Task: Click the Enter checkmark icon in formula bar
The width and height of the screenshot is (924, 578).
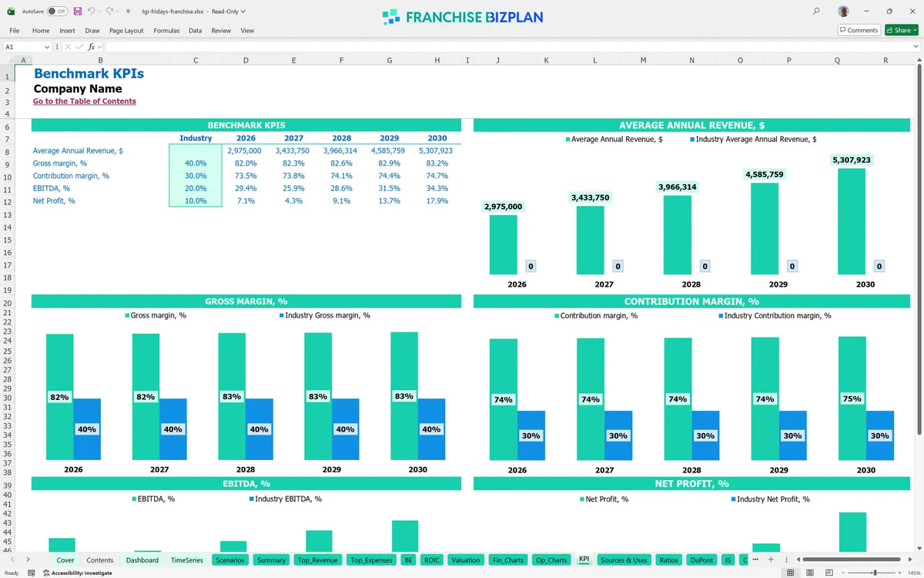Action: pos(79,47)
